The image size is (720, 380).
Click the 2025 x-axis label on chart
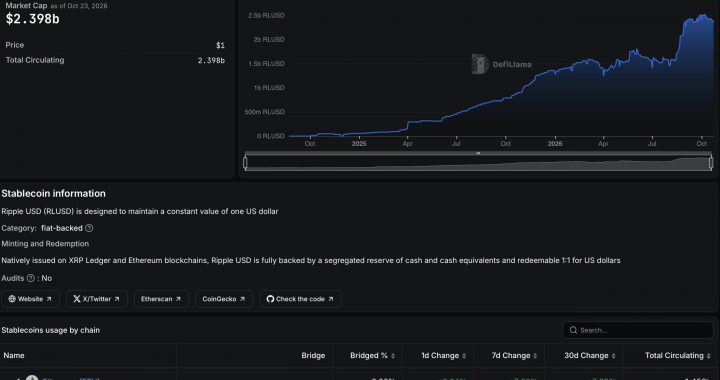[359, 144]
